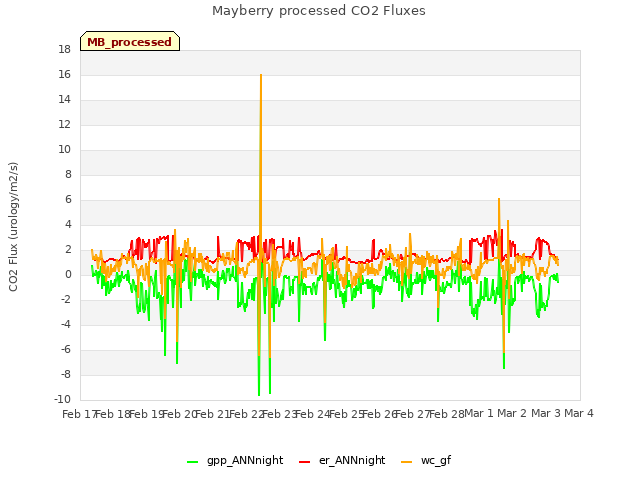Image resolution: width=640 pixels, height=480 pixels.
Task: Toggle the gpp_ANNnight legend entry
Action: click(235, 460)
